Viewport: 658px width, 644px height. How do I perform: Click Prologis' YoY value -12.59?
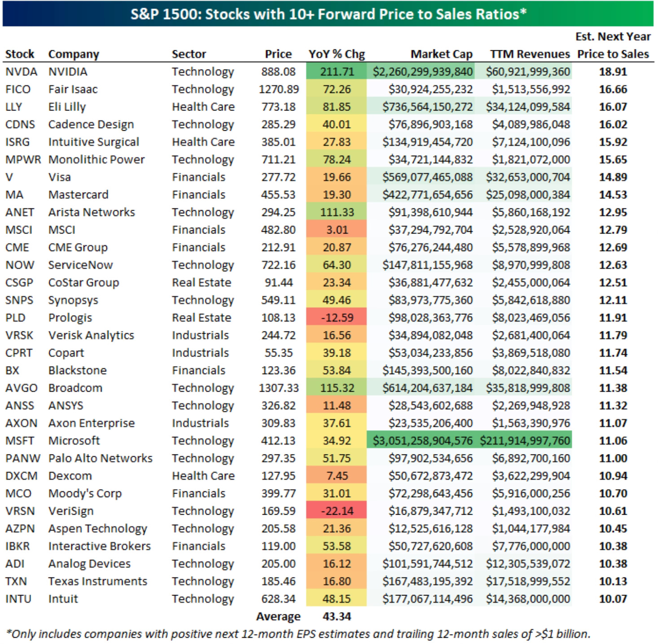pyautogui.click(x=337, y=318)
